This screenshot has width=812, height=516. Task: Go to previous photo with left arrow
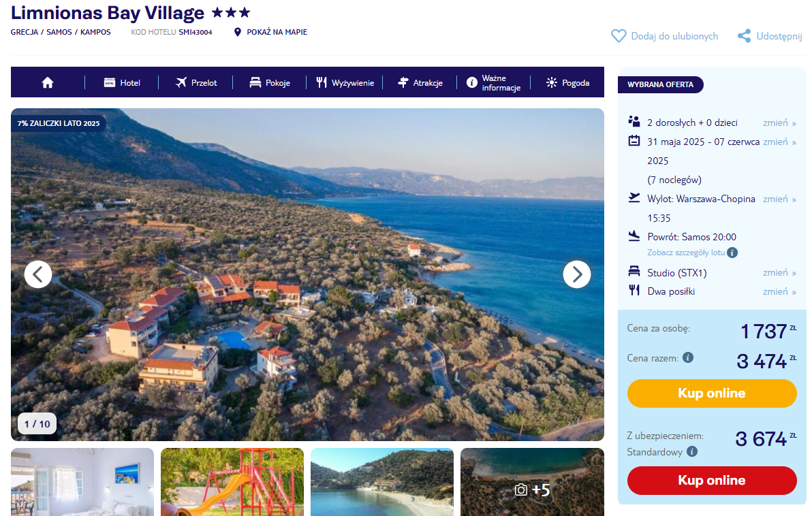[38, 274]
